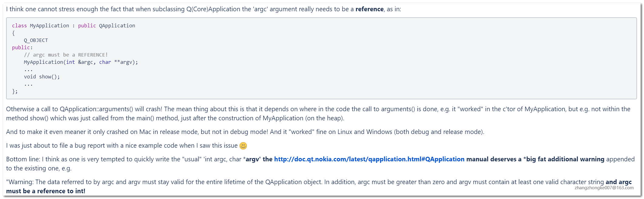Open the doc.qt.nokia.com QApplication link
This screenshot has width=644, height=199.
(369, 159)
